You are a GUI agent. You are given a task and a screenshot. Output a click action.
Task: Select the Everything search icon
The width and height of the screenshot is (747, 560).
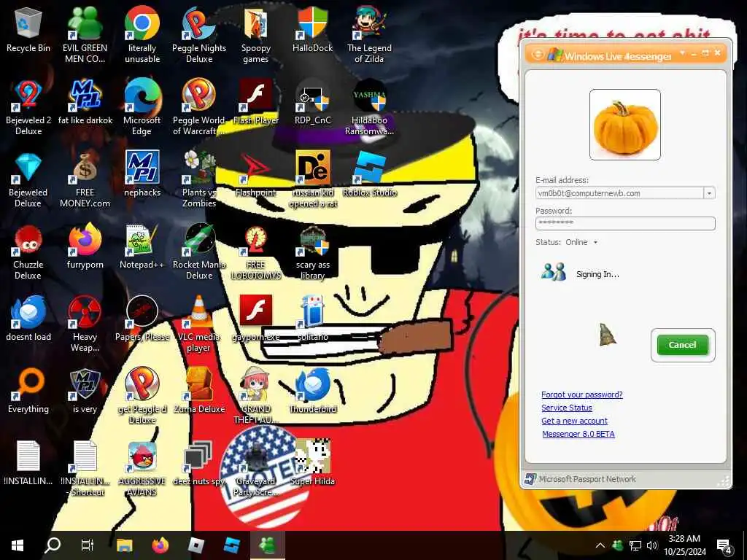[x=28, y=392]
